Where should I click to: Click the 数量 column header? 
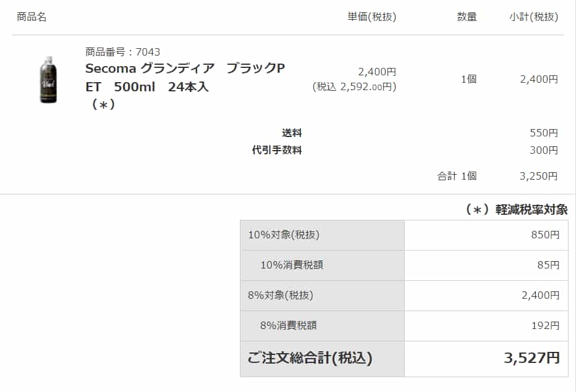(467, 17)
